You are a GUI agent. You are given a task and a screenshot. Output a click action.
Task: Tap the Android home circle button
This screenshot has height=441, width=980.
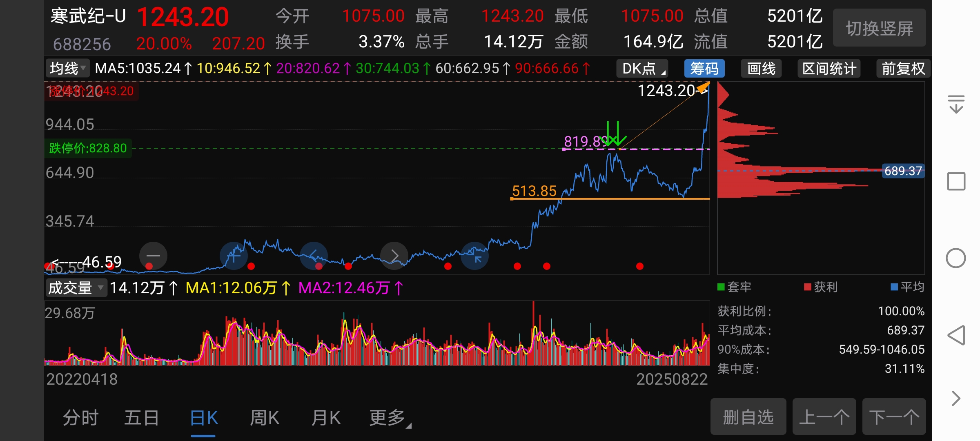(x=956, y=258)
